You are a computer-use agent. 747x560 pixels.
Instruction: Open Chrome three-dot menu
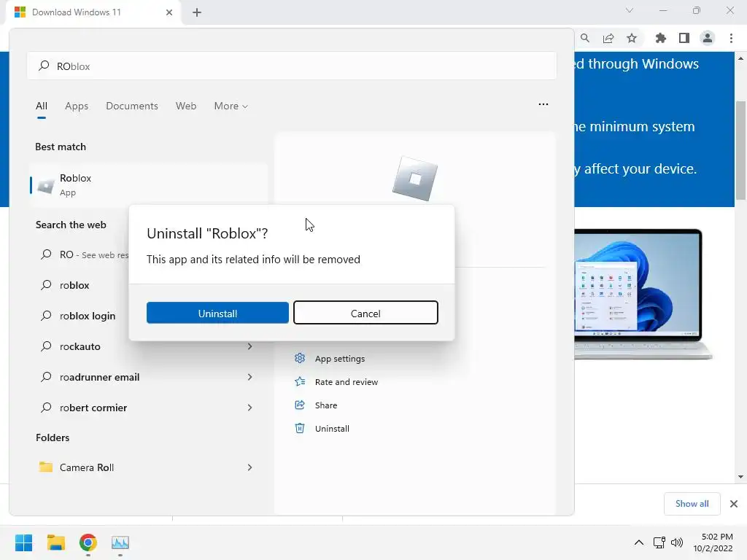pyautogui.click(x=731, y=38)
